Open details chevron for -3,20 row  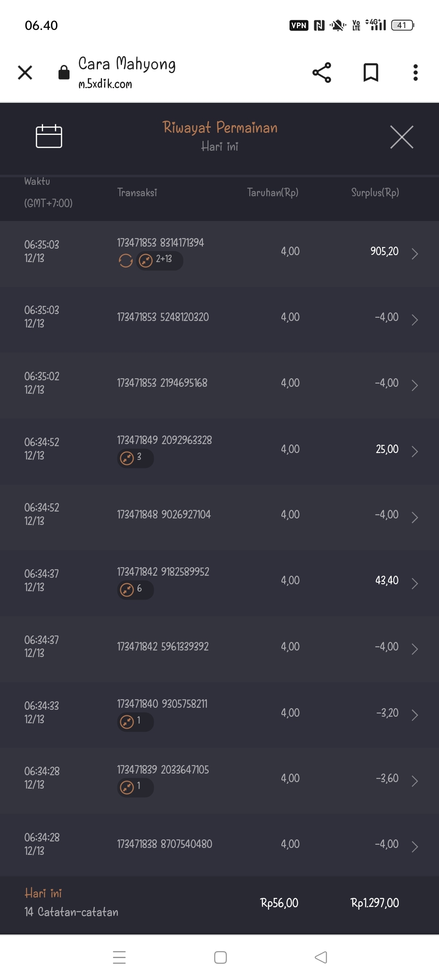(x=415, y=715)
